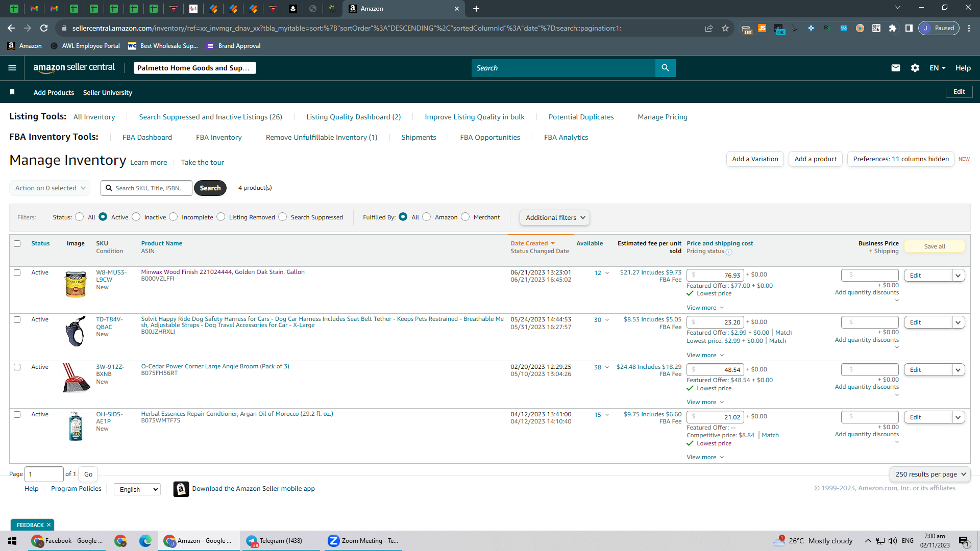Open Manage Pricing tool
Viewport: 980px width, 551px height.
(663, 117)
